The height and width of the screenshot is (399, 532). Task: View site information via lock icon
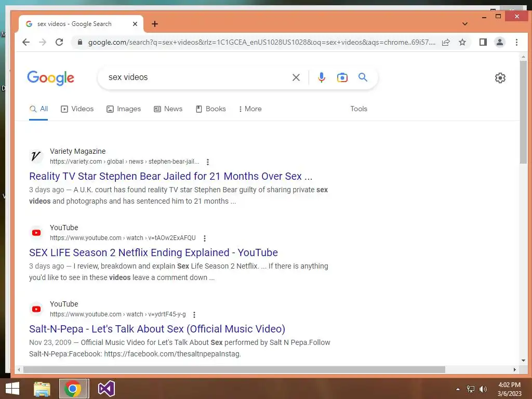point(80,42)
